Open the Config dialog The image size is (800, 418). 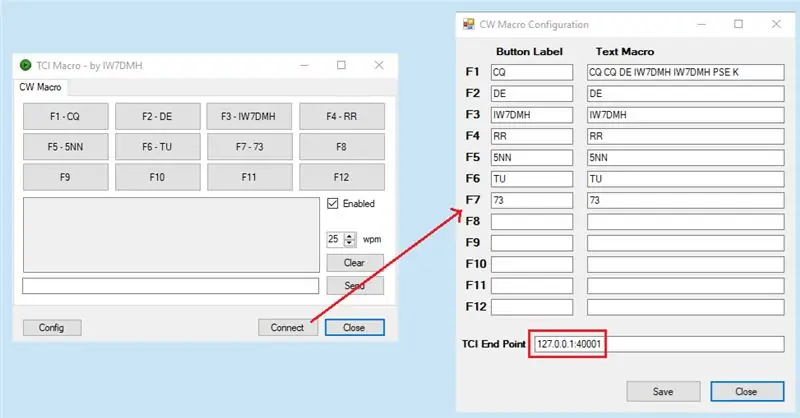pyautogui.click(x=52, y=328)
